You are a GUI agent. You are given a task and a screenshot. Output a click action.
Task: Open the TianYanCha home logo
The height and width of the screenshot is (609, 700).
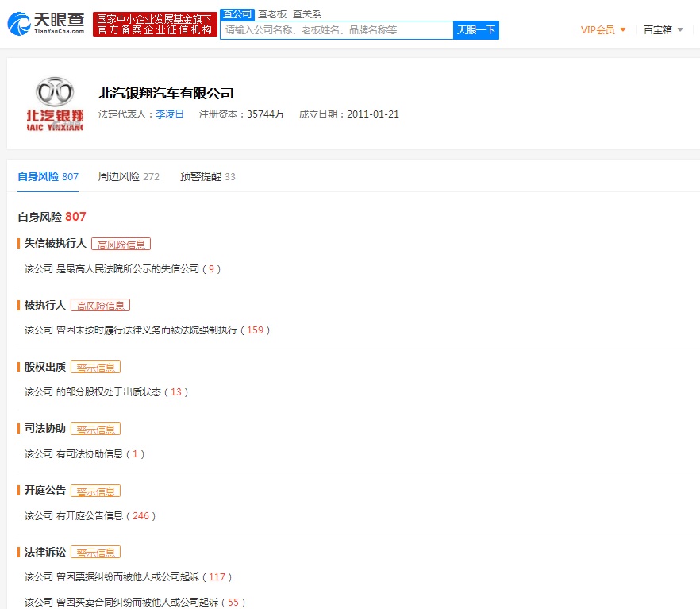click(x=46, y=23)
